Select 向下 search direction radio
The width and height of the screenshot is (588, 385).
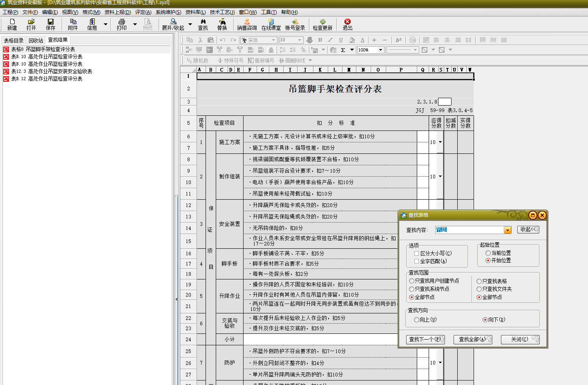[x=485, y=320]
